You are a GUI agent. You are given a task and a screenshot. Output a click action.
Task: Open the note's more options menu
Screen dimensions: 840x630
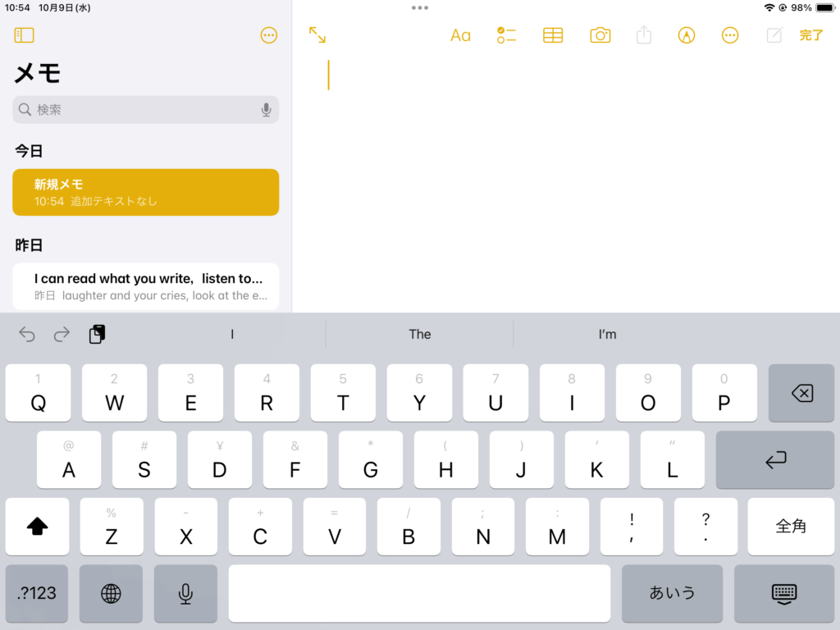point(729,35)
